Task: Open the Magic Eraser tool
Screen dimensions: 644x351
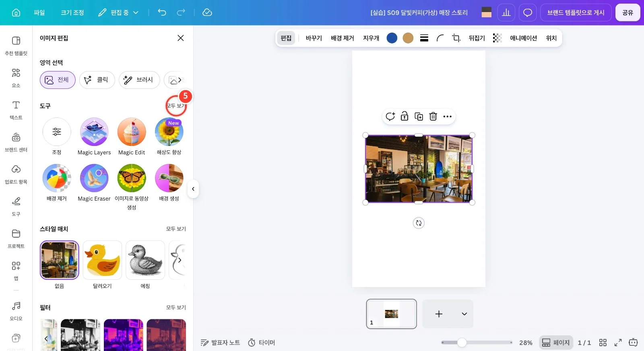Action: click(x=94, y=183)
